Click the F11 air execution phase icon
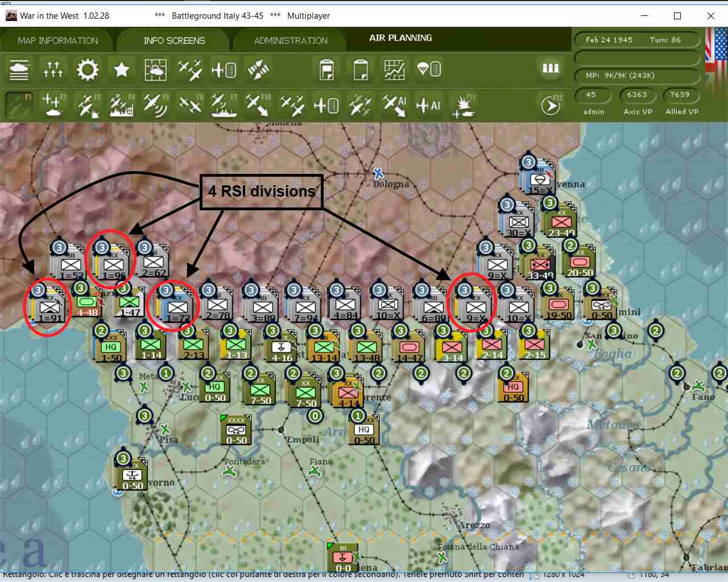 click(464, 106)
